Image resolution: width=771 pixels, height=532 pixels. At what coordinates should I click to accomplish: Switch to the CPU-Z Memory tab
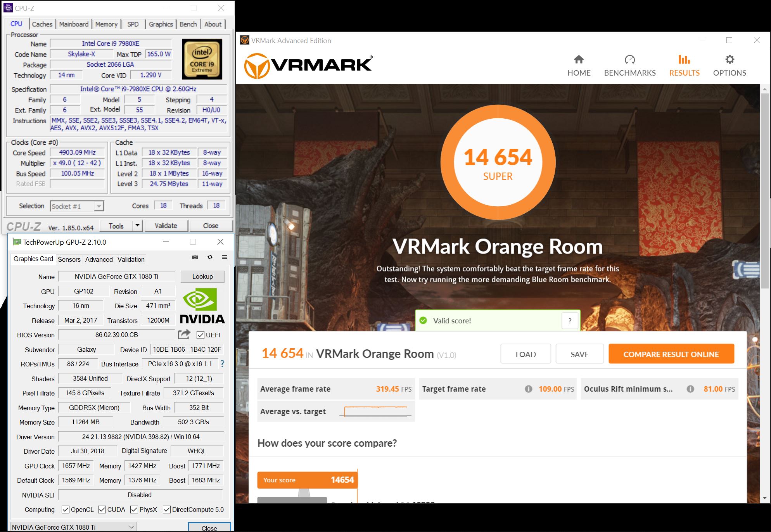tap(106, 24)
